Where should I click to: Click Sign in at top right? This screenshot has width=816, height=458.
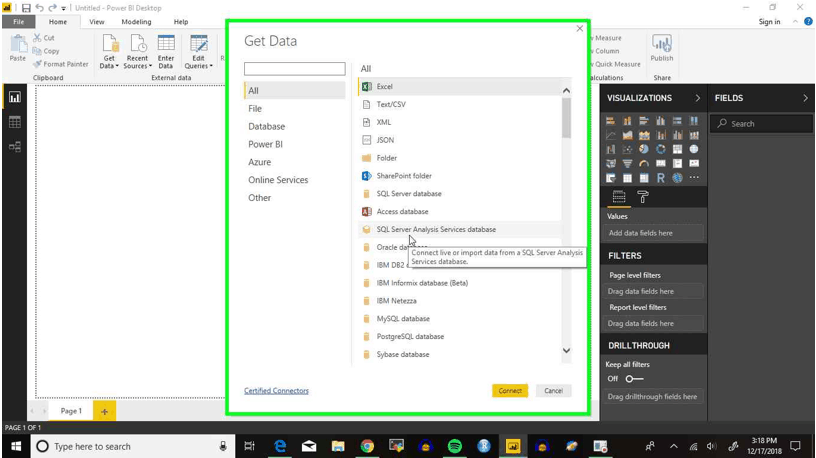click(769, 22)
